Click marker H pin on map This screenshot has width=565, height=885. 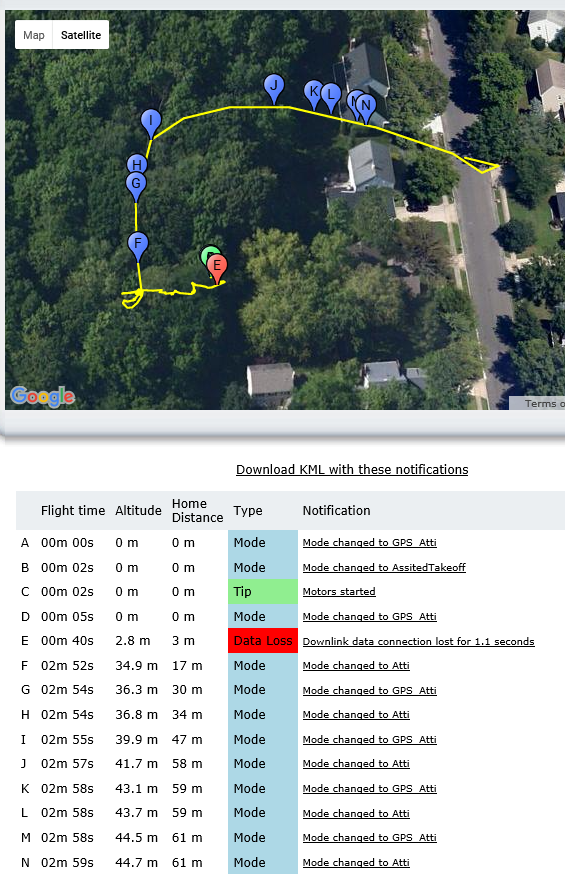click(137, 163)
